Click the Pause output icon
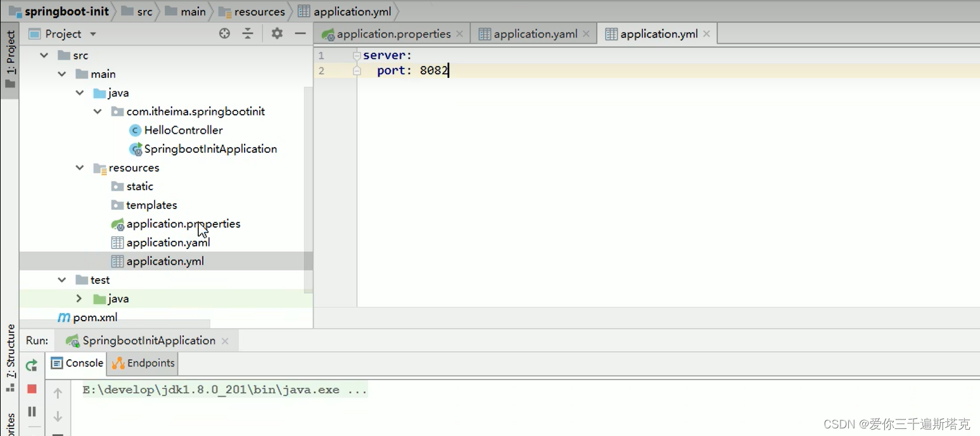This screenshot has width=980, height=436. pos(32,412)
